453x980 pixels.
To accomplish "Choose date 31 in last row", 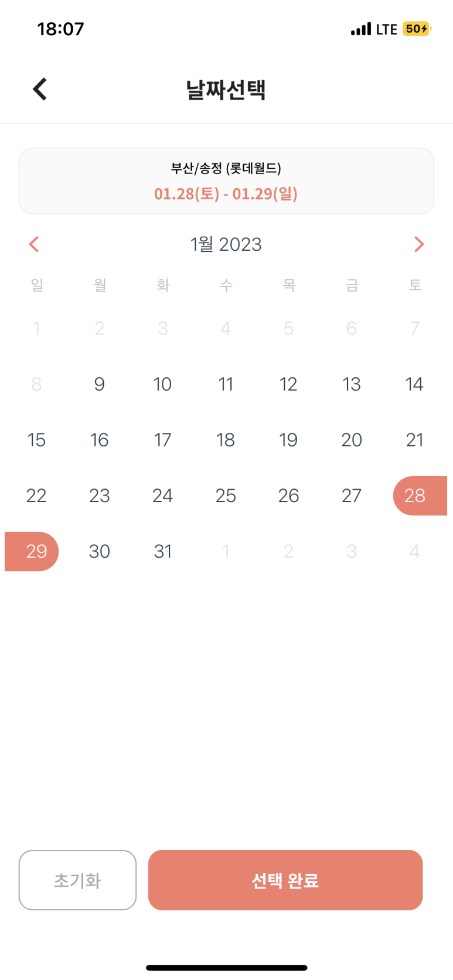I will tap(163, 551).
